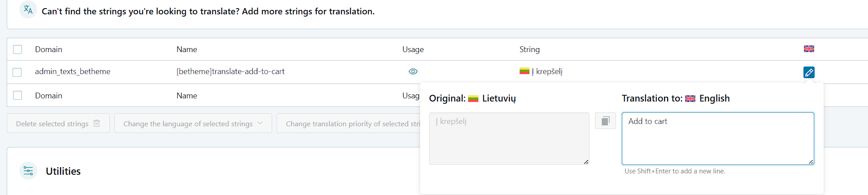The image size is (868, 195).
Task: Click the UK flag in table header
Action: pos(809,49)
